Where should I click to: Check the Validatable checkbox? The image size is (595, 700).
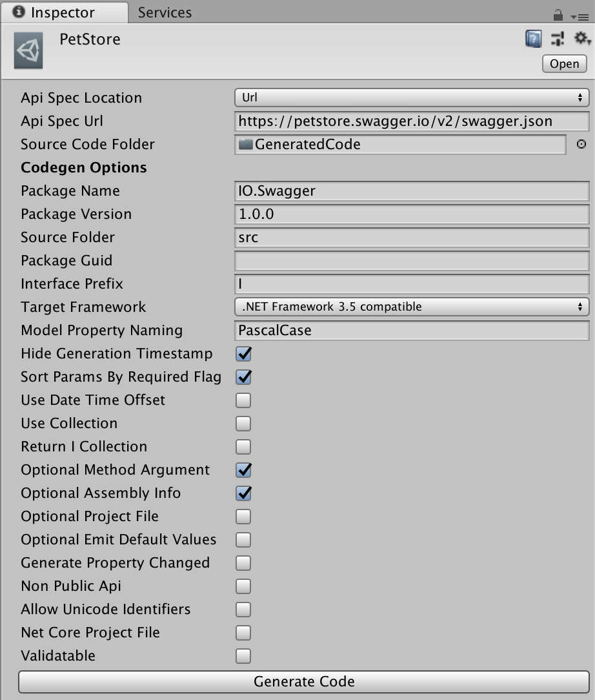[243, 655]
